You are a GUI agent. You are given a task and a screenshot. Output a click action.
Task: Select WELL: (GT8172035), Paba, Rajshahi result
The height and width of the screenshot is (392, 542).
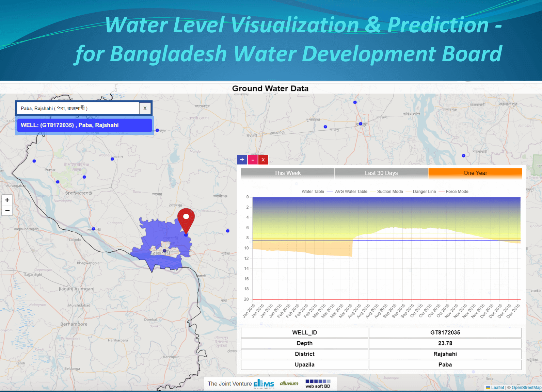coord(84,125)
